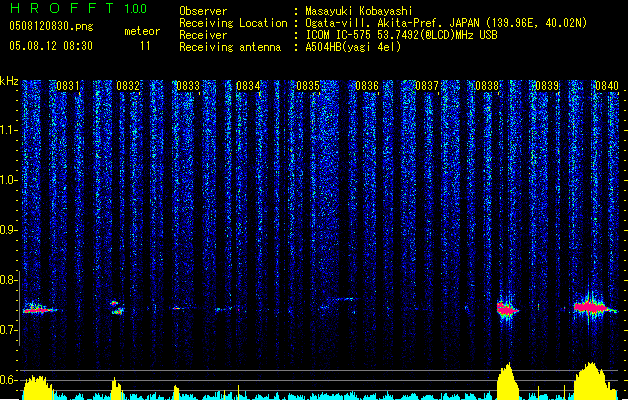Click the 0838 time marker
This screenshot has height=400, width=629.
487,86
